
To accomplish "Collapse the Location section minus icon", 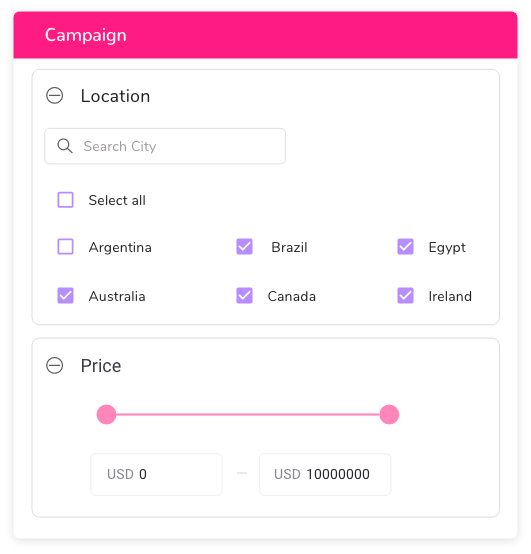I will (54, 95).
